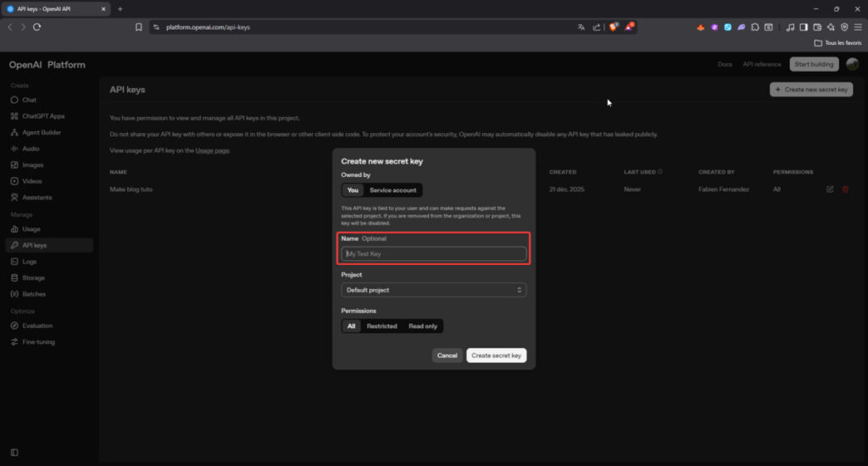Open the Usage page link
The image size is (868, 466).
(x=212, y=150)
